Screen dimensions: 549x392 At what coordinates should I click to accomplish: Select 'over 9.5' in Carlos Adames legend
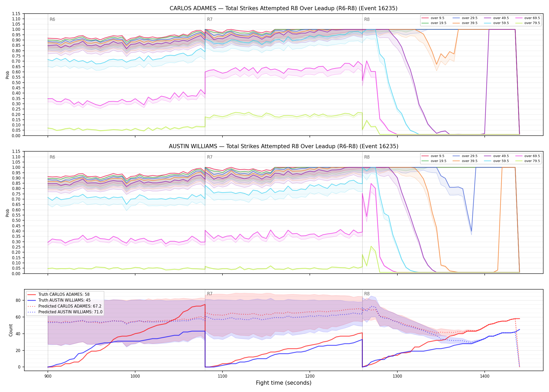(433, 18)
